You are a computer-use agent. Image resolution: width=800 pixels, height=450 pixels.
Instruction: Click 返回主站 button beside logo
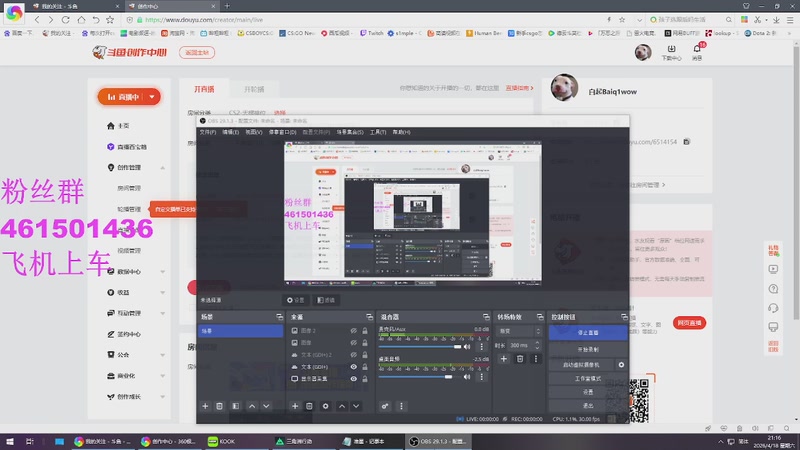tap(197, 53)
